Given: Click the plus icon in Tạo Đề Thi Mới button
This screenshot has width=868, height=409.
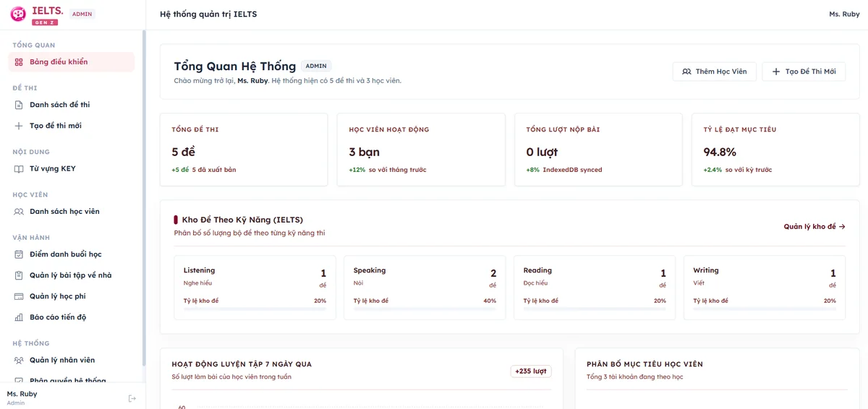Looking at the screenshot, I should pyautogui.click(x=776, y=72).
